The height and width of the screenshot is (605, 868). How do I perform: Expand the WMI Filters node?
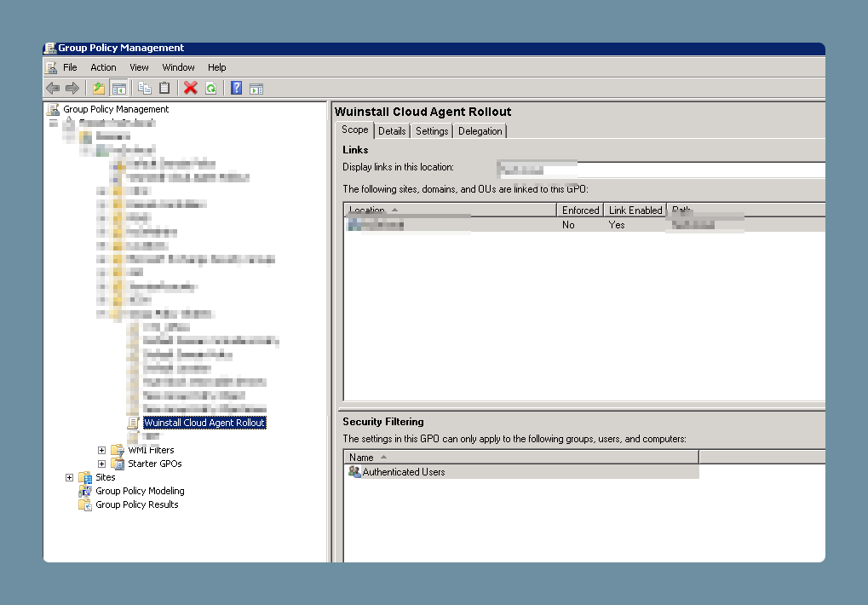(102, 451)
